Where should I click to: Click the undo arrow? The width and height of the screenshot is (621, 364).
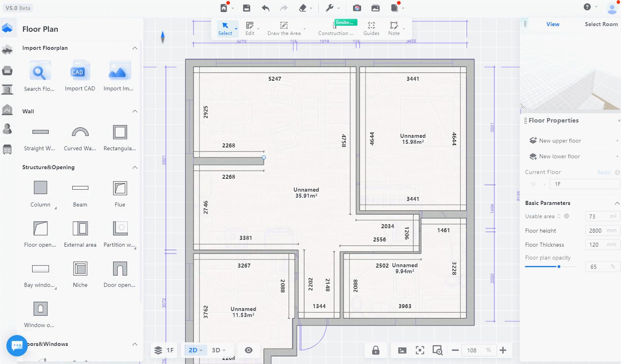(266, 8)
